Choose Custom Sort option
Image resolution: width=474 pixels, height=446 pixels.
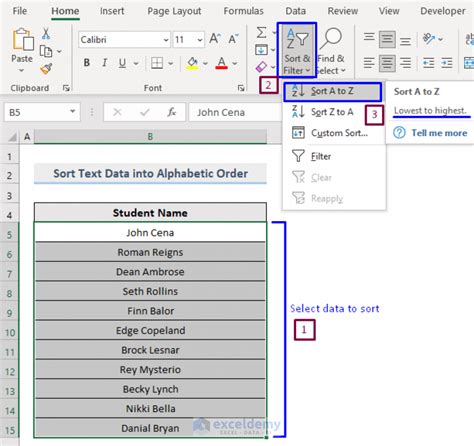coord(334,133)
